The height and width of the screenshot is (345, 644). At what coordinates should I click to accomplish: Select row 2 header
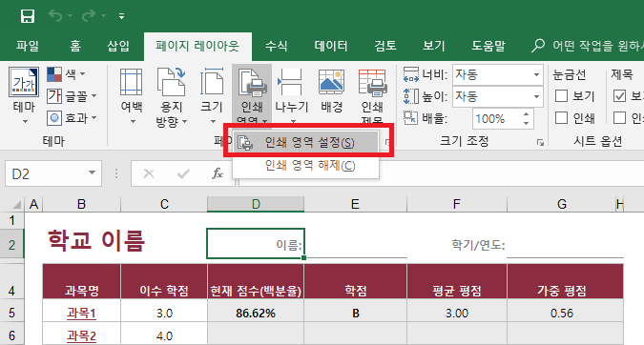(11, 245)
